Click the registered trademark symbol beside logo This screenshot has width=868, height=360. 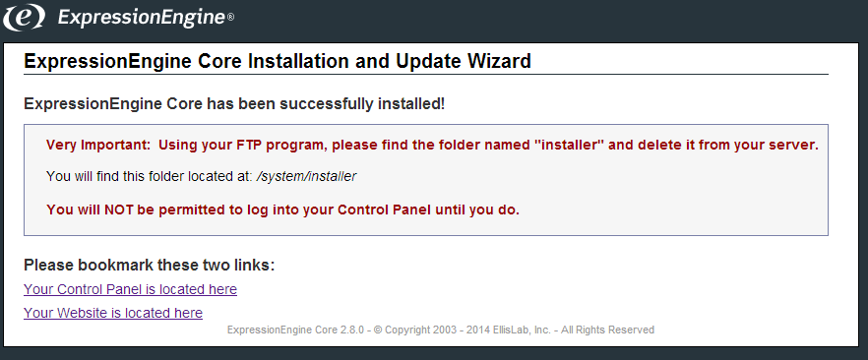click(230, 18)
